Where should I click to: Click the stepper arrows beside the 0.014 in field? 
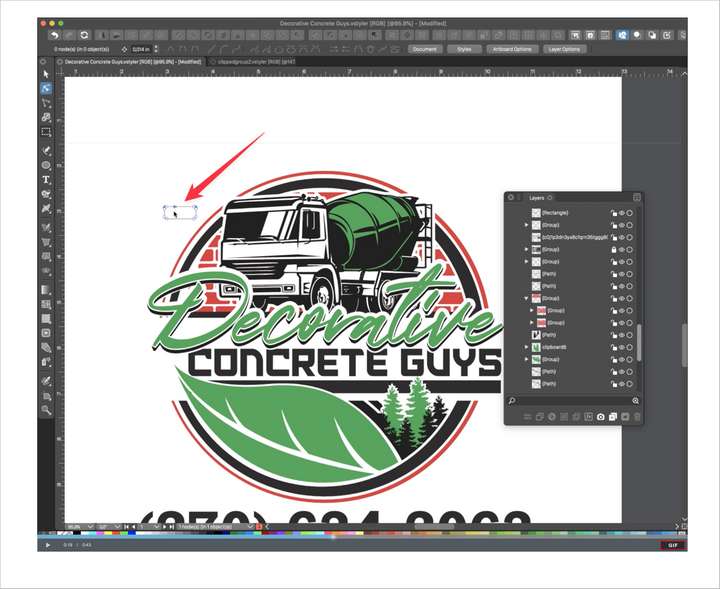coord(156,49)
